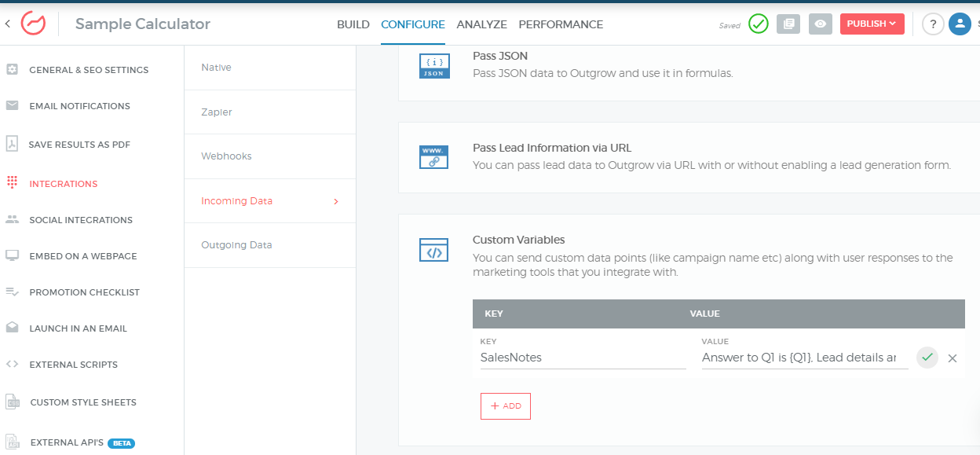Click the Pass JSON icon
The width and height of the screenshot is (980, 455).
pos(434,64)
